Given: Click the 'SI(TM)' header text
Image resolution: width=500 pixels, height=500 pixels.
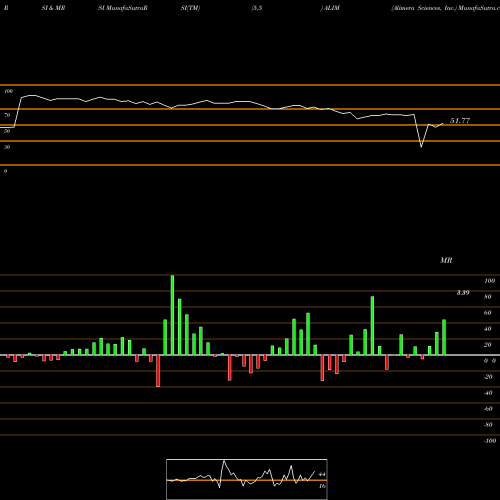Looking at the screenshot, I should pyautogui.click(x=190, y=8).
